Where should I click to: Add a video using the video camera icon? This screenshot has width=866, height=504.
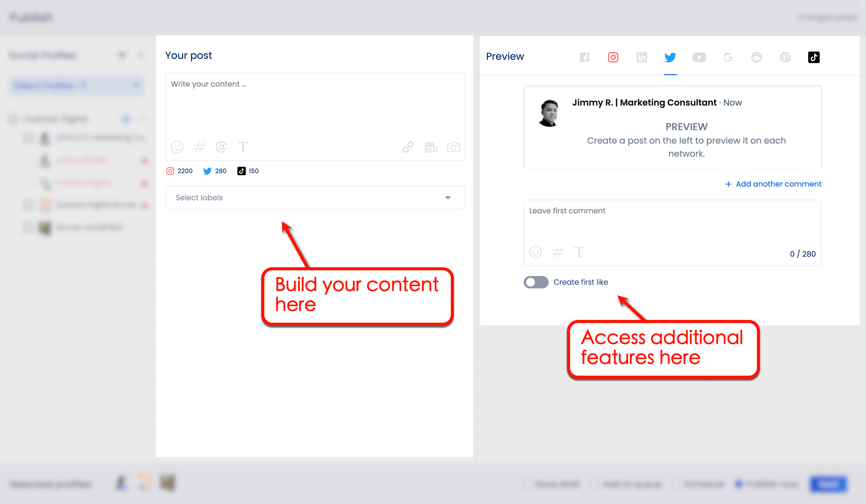point(431,147)
